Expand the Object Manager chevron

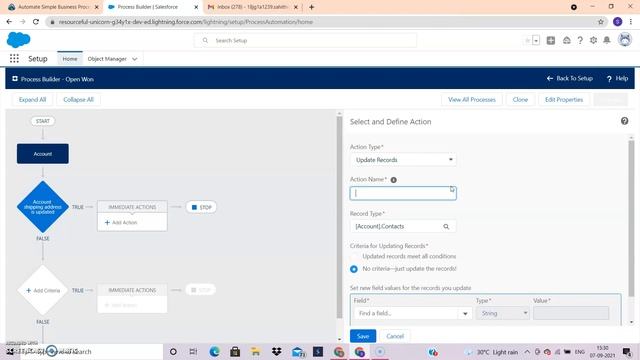tap(135, 59)
